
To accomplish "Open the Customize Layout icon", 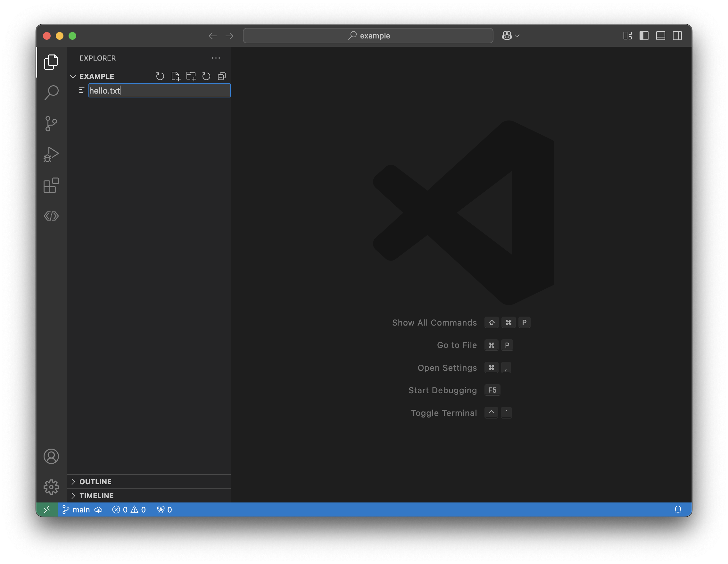I will [x=628, y=36].
